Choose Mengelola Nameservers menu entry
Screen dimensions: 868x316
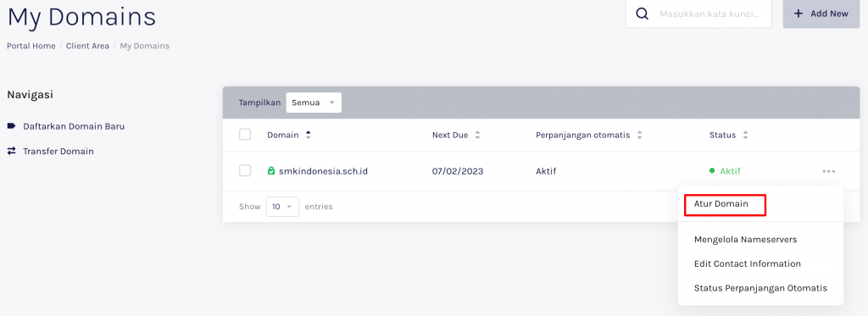click(x=745, y=240)
